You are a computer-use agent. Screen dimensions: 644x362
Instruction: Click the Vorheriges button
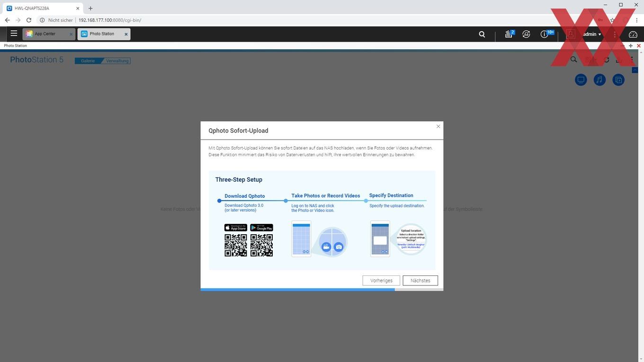click(381, 281)
